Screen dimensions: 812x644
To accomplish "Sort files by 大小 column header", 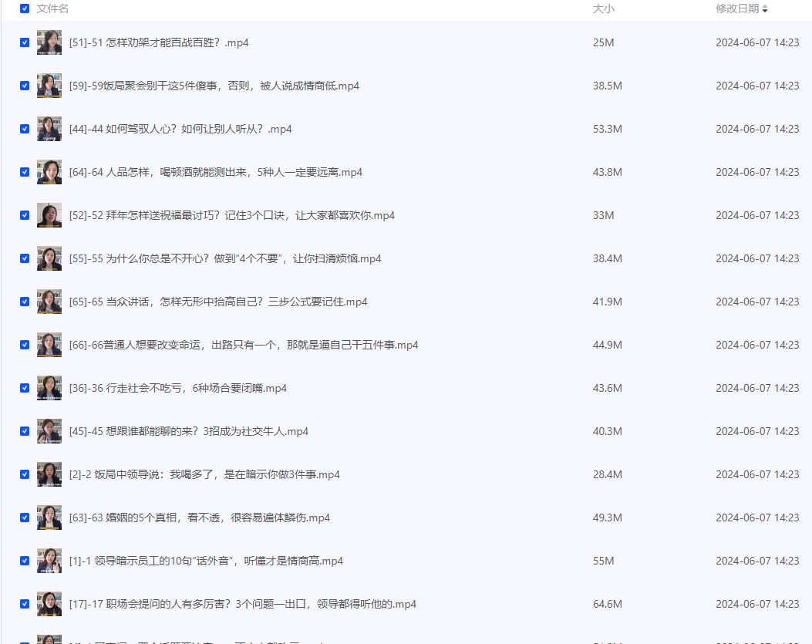I will (x=603, y=8).
